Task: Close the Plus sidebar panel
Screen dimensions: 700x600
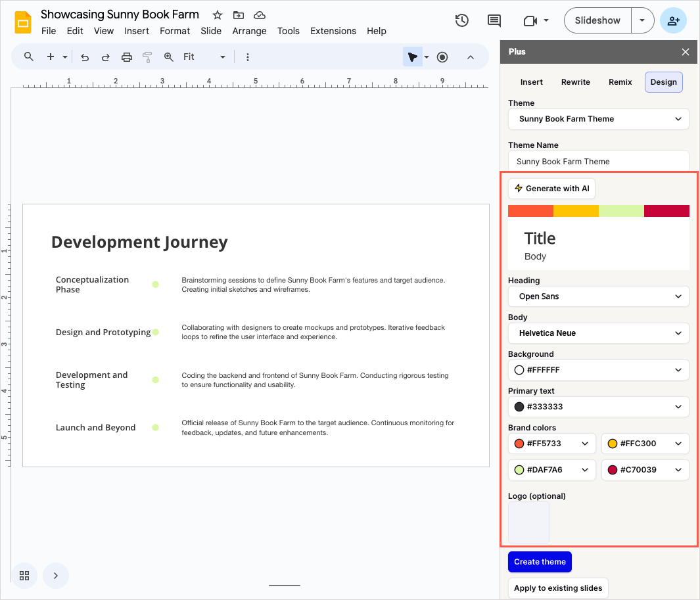Action: coord(686,52)
